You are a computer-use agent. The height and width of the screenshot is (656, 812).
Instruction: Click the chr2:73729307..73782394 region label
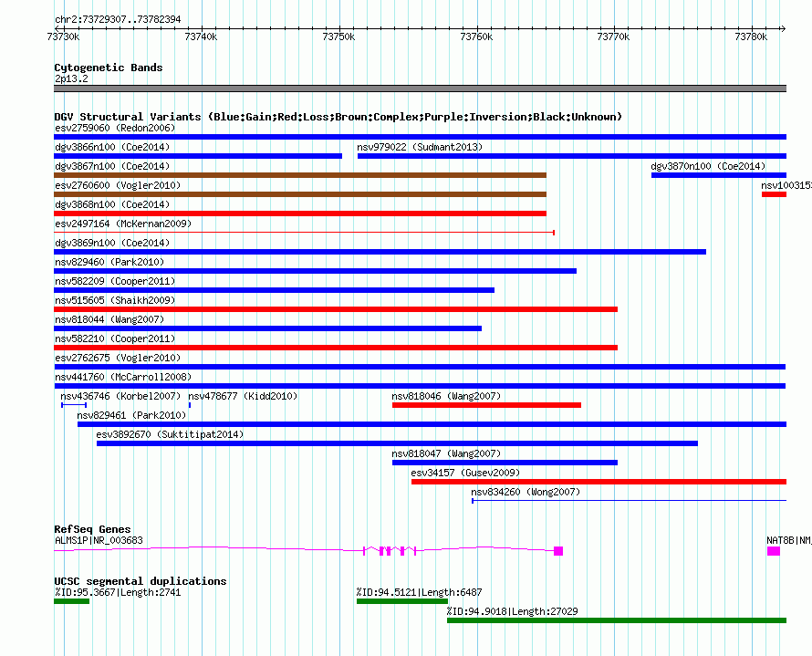coord(118,19)
